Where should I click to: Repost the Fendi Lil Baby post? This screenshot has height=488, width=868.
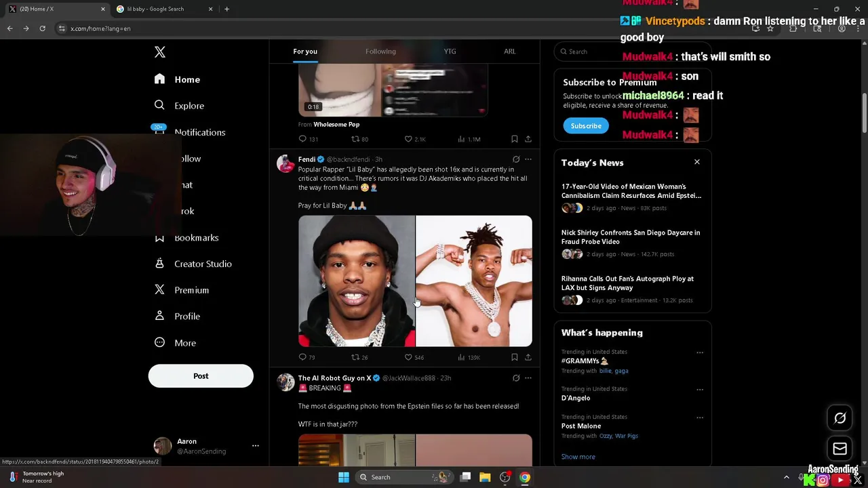pos(355,357)
